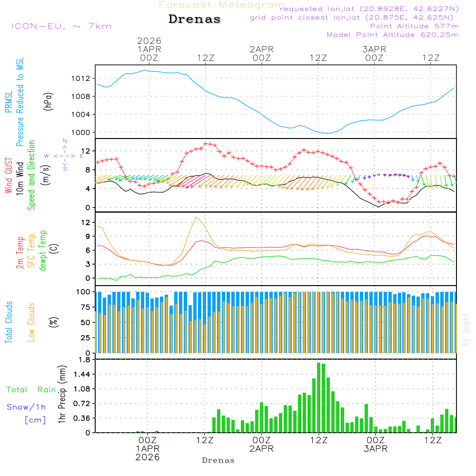Select the ICON-EU ~7km model label

tap(61, 26)
